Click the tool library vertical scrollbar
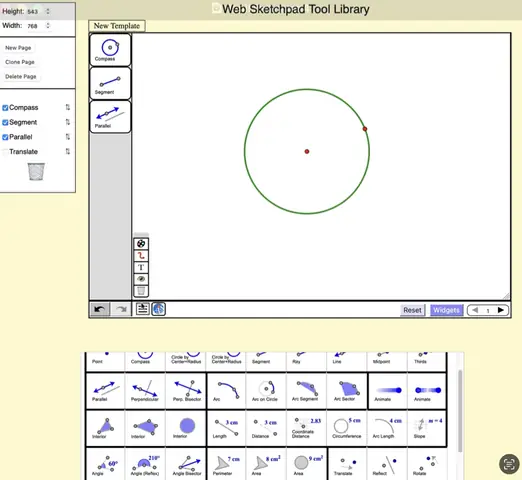The height and width of the screenshot is (480, 522). (x=460, y=411)
